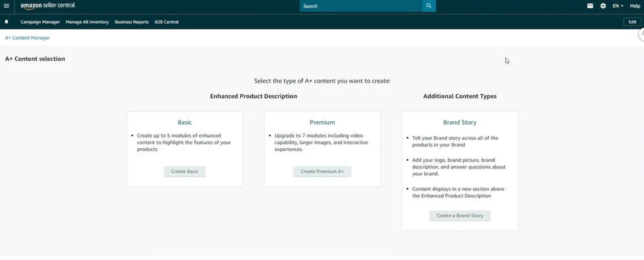Click 'Content displays in a new section' bullet
644x260 pixels.
458,192
